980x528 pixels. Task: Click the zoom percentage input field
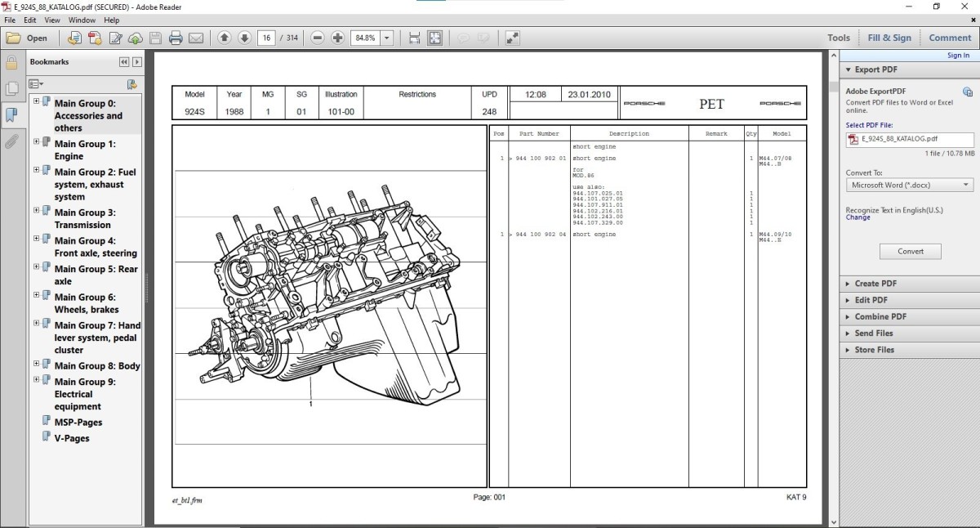click(x=365, y=38)
